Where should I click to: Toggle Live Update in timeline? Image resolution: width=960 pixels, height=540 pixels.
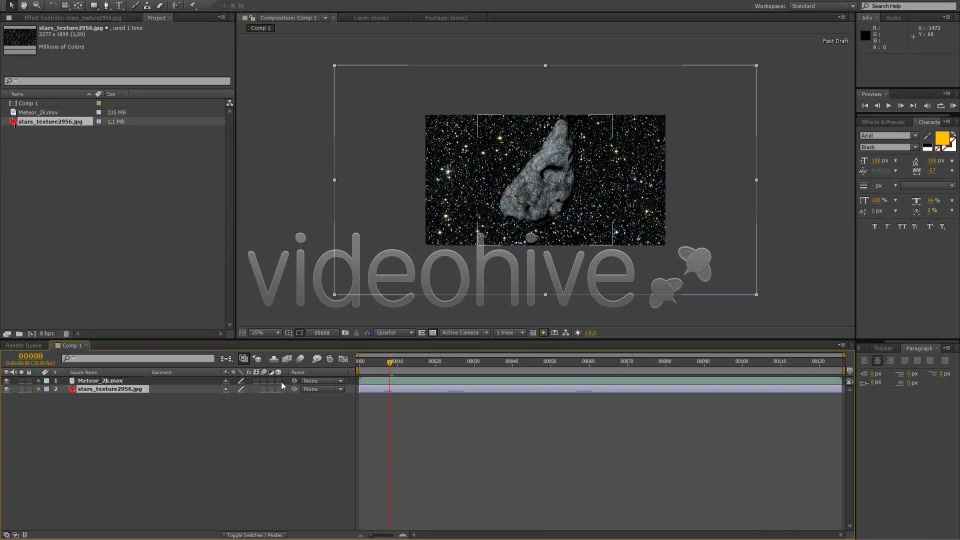pos(243,359)
